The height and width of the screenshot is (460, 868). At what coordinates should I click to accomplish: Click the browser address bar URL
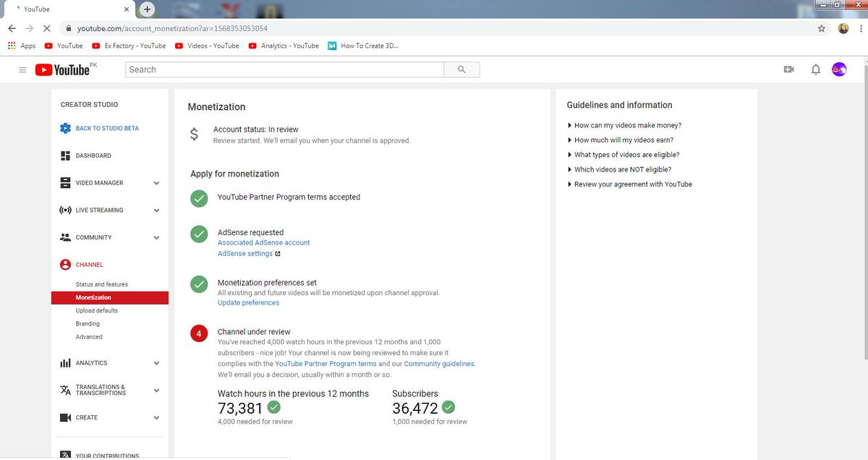tap(173, 28)
